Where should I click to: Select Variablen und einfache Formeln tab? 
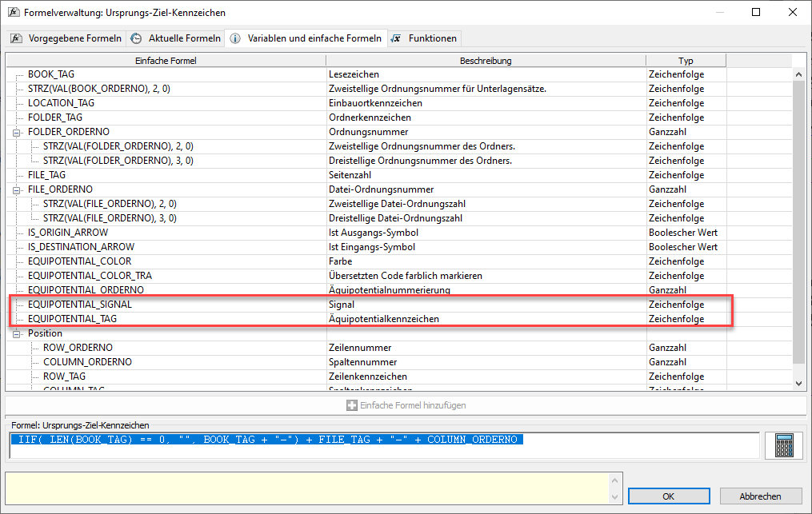click(x=307, y=38)
